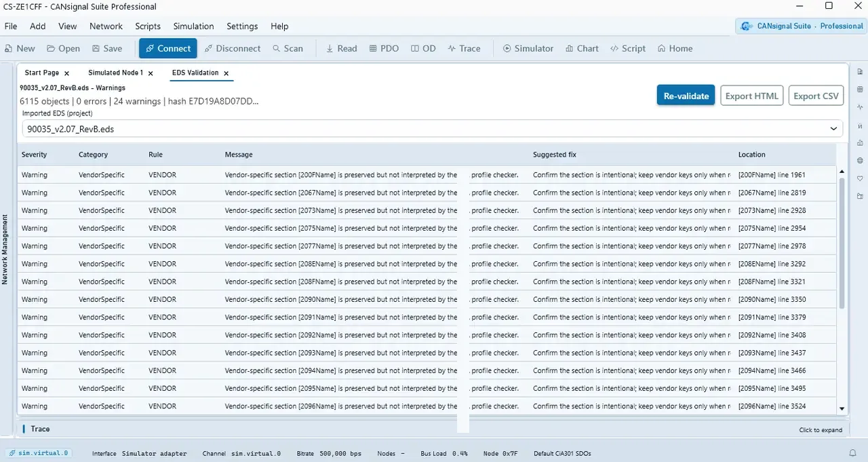Close the EDS Validation tab

pos(226,73)
